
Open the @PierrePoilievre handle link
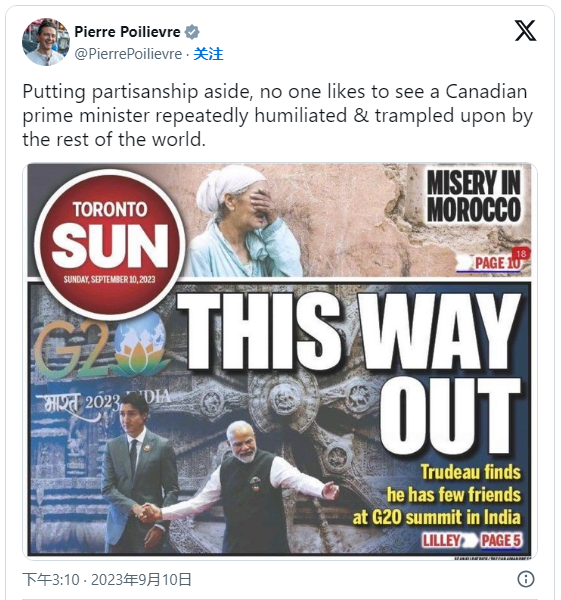128,54
